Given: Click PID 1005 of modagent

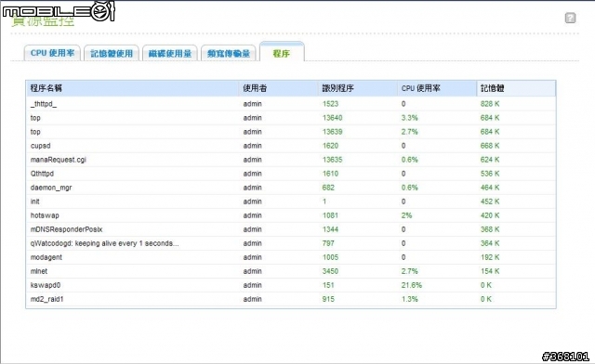Looking at the screenshot, I should click(330, 257).
